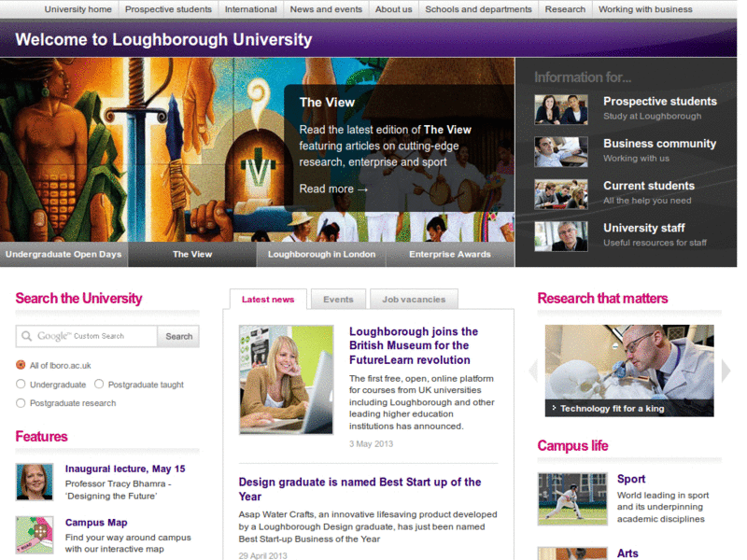
Task: Click the Welcome to Loughborough University title
Action: click(x=163, y=39)
